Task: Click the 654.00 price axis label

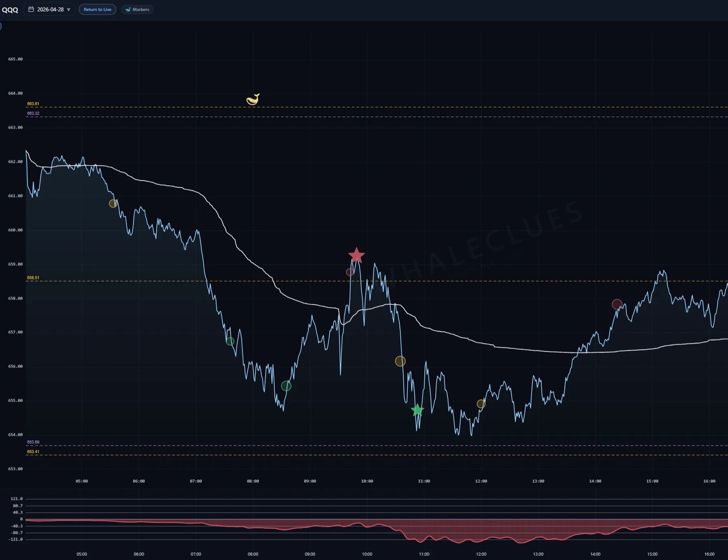Action: pyautogui.click(x=15, y=435)
